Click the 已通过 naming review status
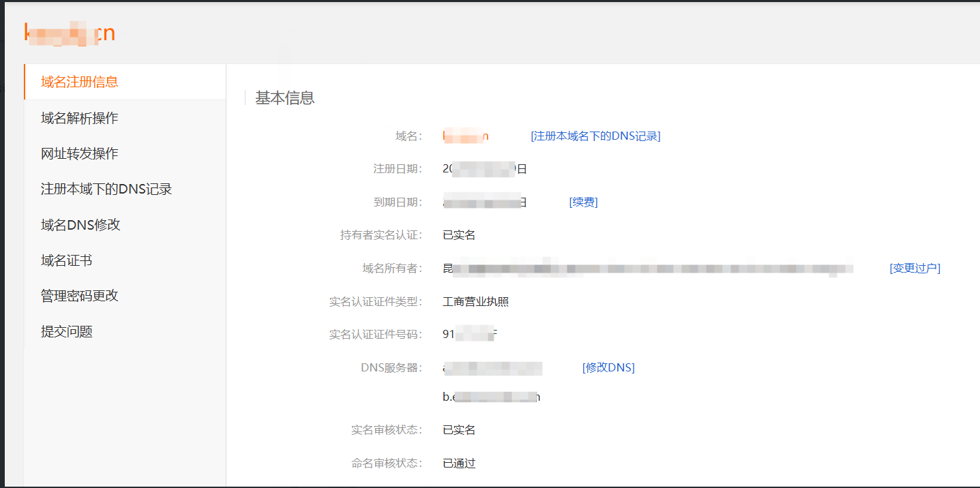980x488 pixels. tap(459, 463)
